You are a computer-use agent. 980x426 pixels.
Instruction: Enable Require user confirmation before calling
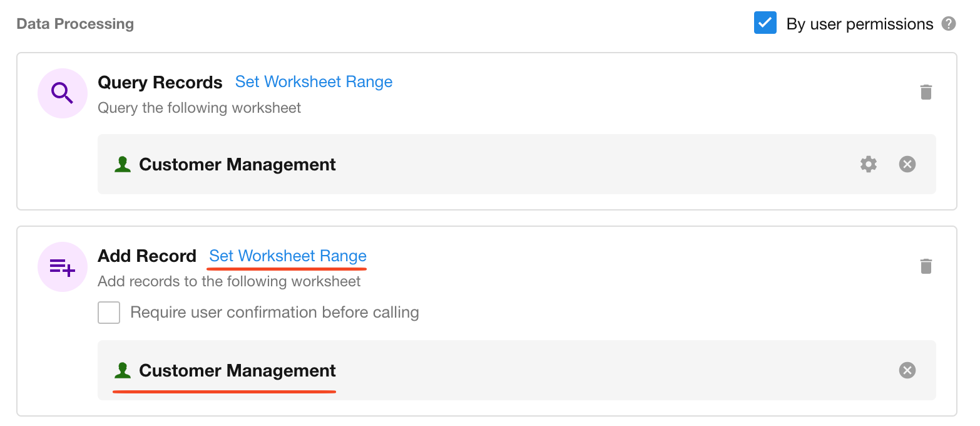[x=109, y=313]
